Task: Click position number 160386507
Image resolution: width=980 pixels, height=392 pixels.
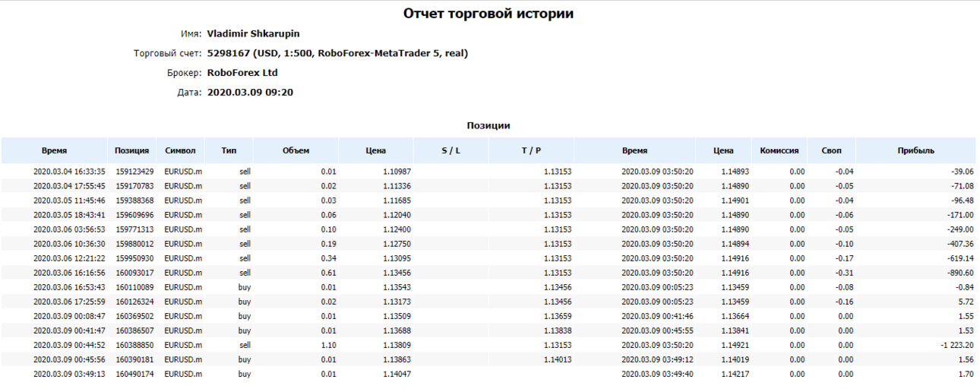Action: pyautogui.click(x=134, y=330)
